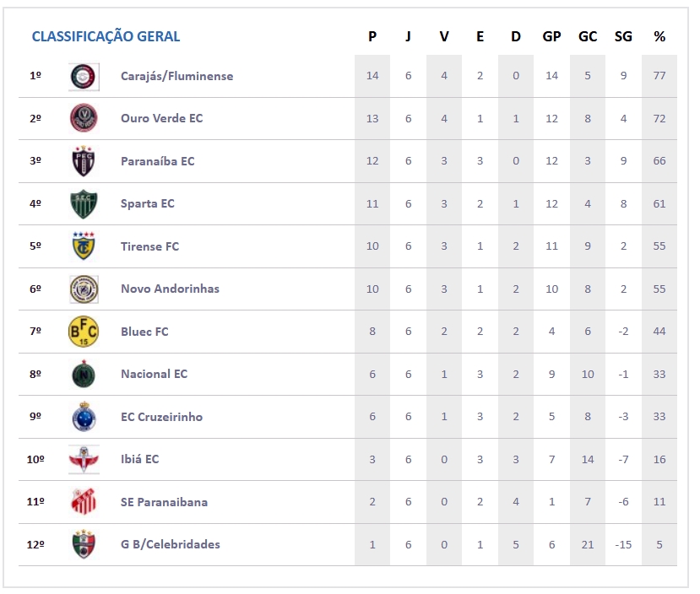The height and width of the screenshot is (594, 700).
Task: Click the % percentage column header
Action: [x=659, y=36]
